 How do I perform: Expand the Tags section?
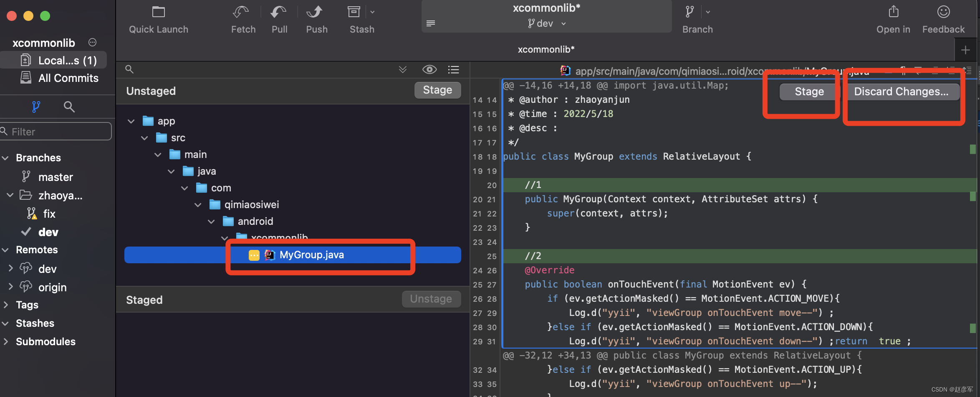pos(5,305)
